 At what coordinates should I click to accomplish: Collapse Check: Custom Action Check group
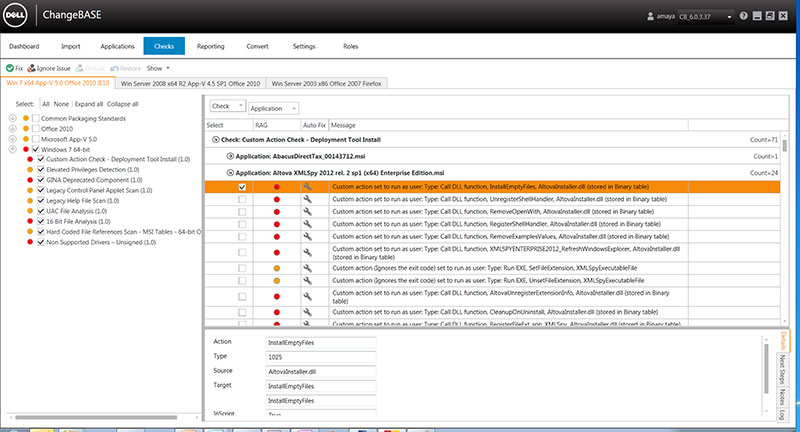pos(215,140)
